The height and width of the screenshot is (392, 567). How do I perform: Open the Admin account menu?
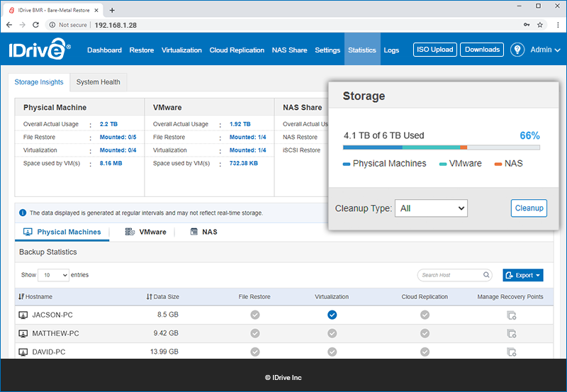pos(545,50)
